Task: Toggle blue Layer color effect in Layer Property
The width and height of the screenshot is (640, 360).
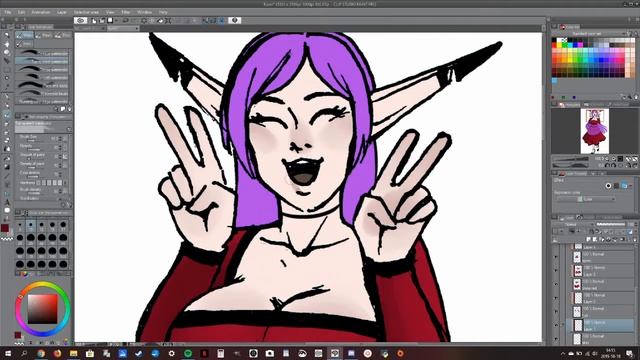Action: coord(624,186)
